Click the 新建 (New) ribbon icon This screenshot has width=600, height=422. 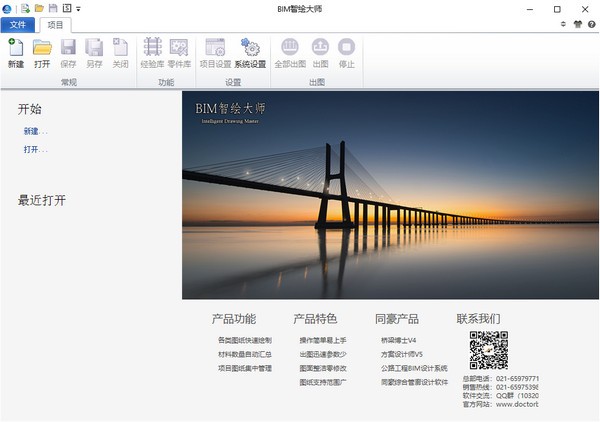click(x=16, y=52)
